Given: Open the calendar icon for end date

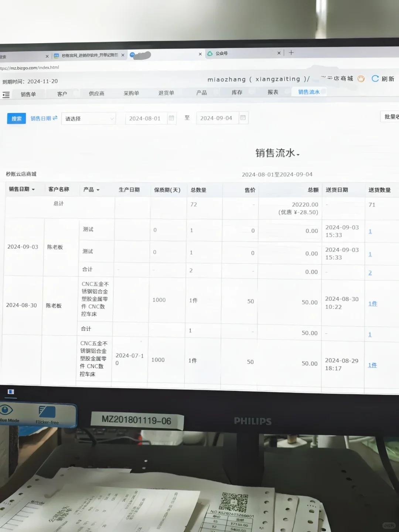Looking at the screenshot, I should [243, 117].
